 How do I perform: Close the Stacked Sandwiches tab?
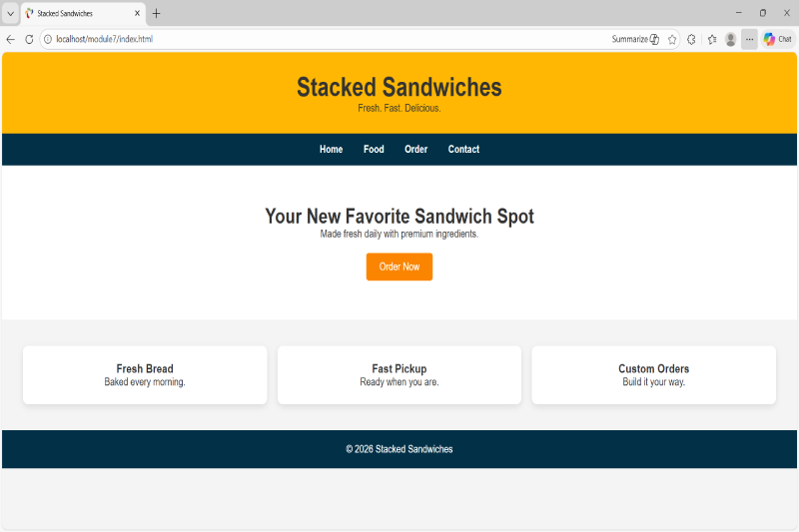pyautogui.click(x=138, y=13)
